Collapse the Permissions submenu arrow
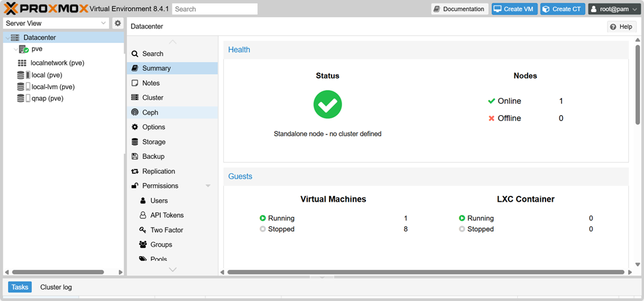This screenshot has width=644, height=301. [208, 186]
